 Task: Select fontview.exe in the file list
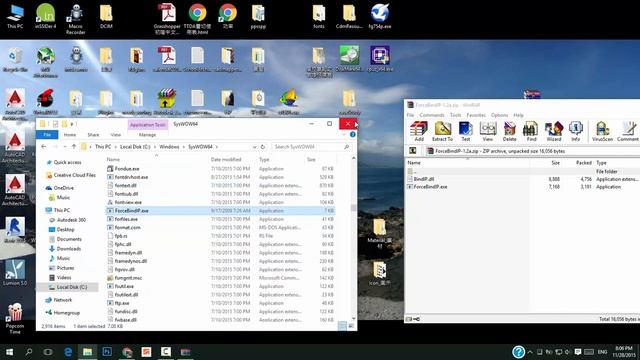(x=220, y=202)
